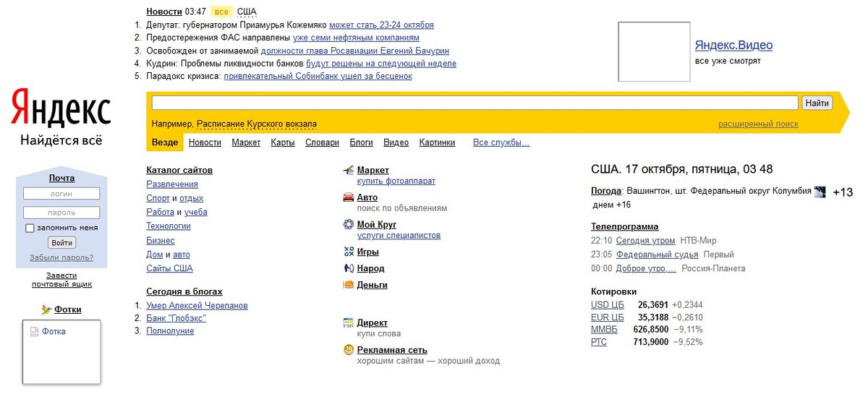Switch to the Картинки search tab
868x410 pixels.
click(x=437, y=142)
